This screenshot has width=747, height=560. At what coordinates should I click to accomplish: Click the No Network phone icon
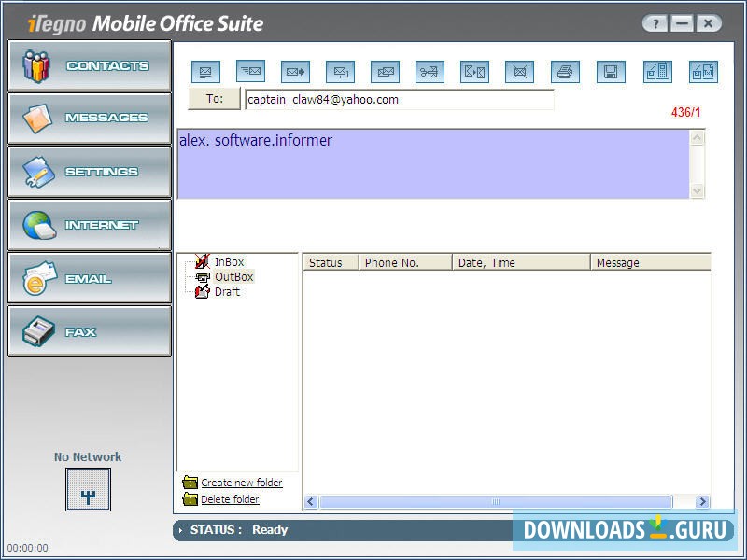(87, 490)
